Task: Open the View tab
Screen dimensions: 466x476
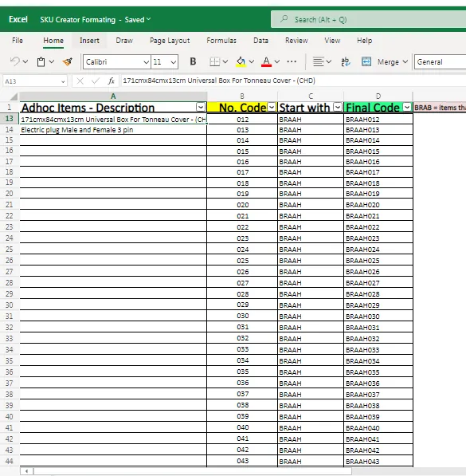Action: [x=332, y=41]
